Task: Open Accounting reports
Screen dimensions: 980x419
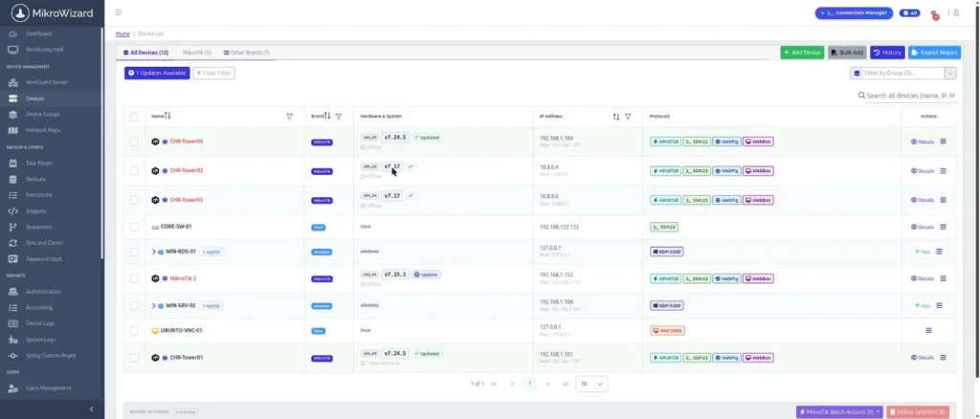Action: click(x=38, y=308)
